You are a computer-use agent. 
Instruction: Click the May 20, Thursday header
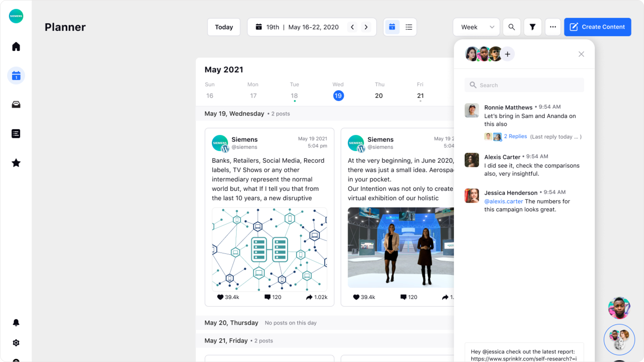click(x=231, y=323)
